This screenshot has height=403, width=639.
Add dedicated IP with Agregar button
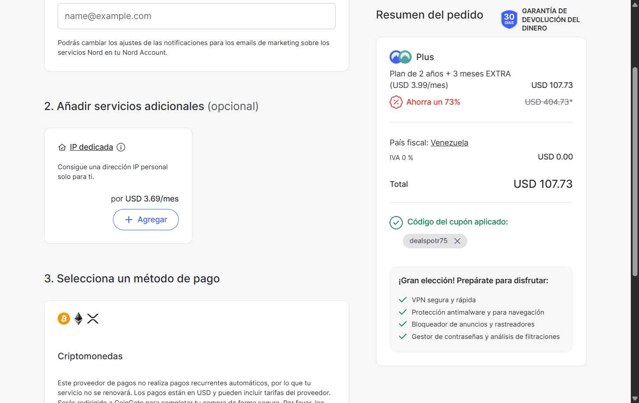pyautogui.click(x=146, y=220)
